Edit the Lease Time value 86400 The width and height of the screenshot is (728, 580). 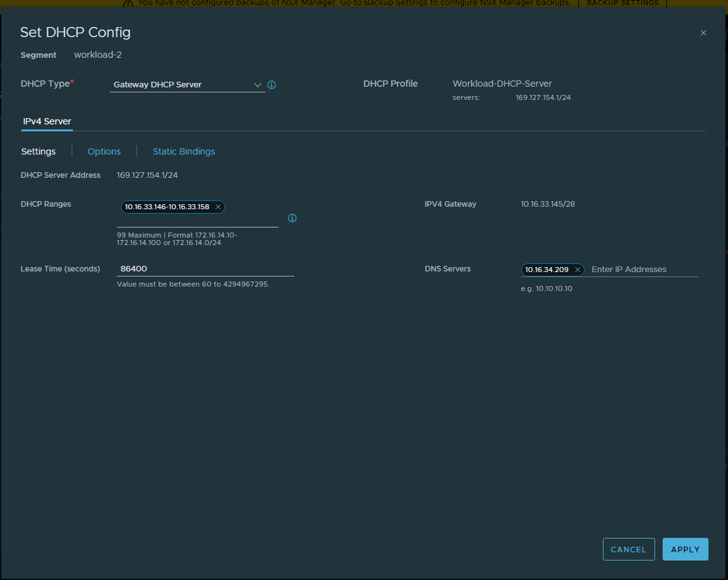pos(205,269)
